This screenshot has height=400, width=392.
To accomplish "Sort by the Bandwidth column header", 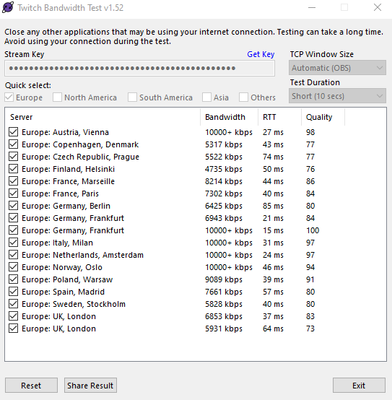I will pyautogui.click(x=229, y=117).
